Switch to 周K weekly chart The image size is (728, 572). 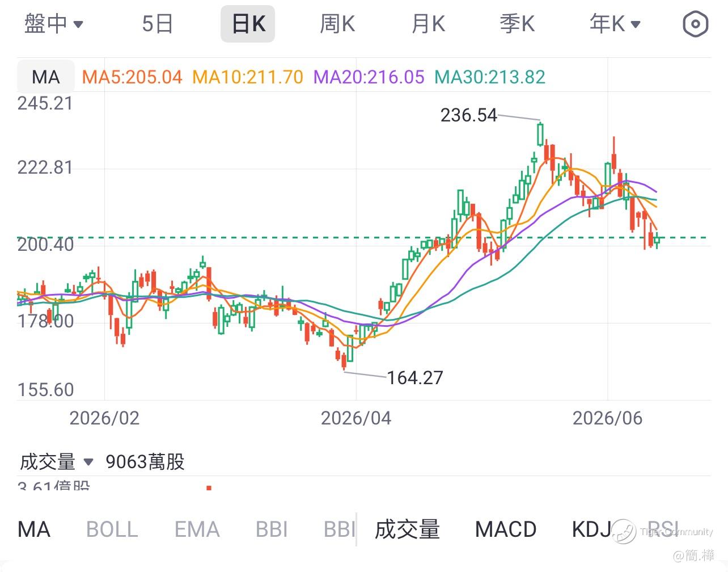pyautogui.click(x=337, y=24)
